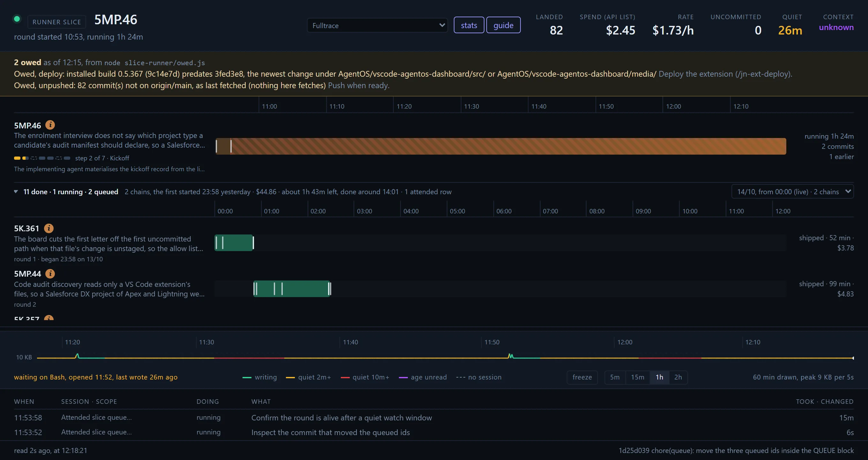868x460 pixels.
Task: Click the 'Push when ready.' hint
Action: (358, 85)
